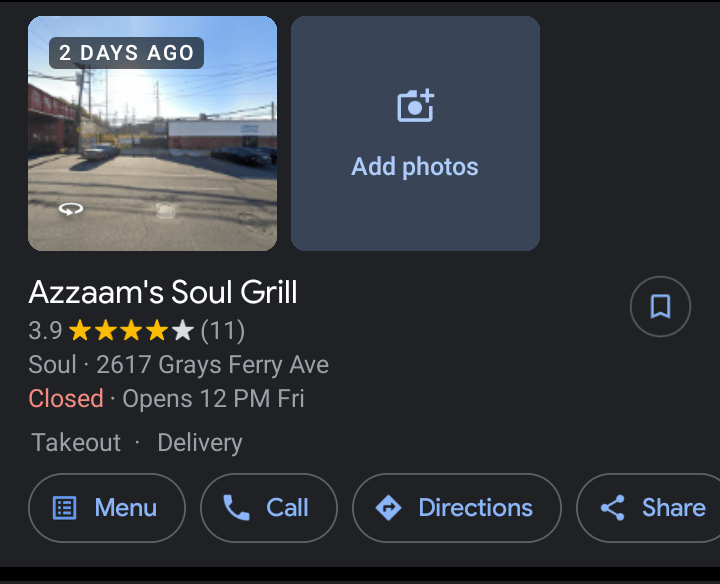Open the Menu button label

pos(126,508)
